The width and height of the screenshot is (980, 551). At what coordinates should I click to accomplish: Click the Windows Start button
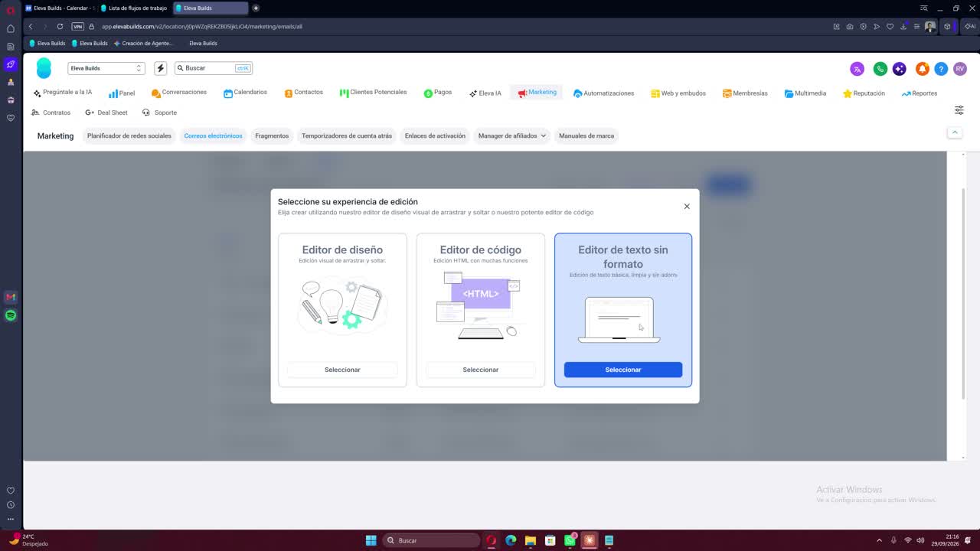point(371,540)
